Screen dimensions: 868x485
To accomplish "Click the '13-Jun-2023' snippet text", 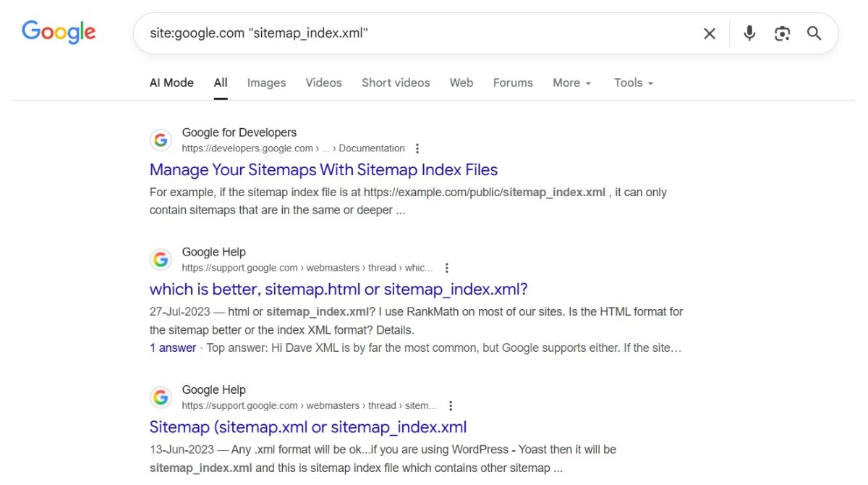I will point(182,450).
